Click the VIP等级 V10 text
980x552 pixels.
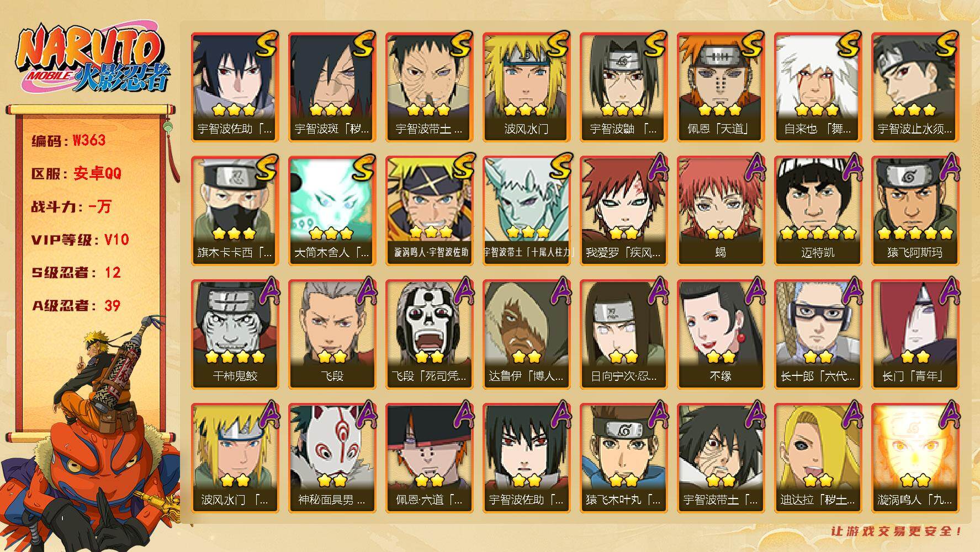coord(80,240)
